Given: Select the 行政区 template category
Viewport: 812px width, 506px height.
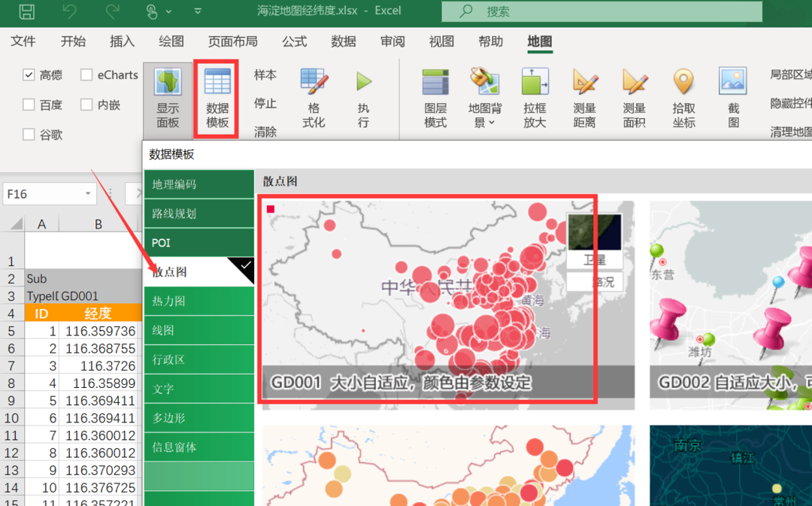Looking at the screenshot, I should 198,359.
